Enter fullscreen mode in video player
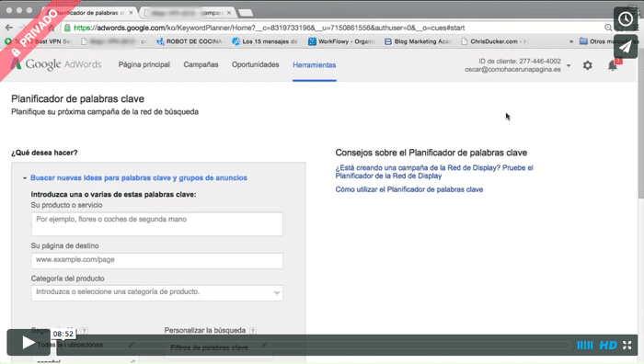The image size is (644, 364). 627,345
